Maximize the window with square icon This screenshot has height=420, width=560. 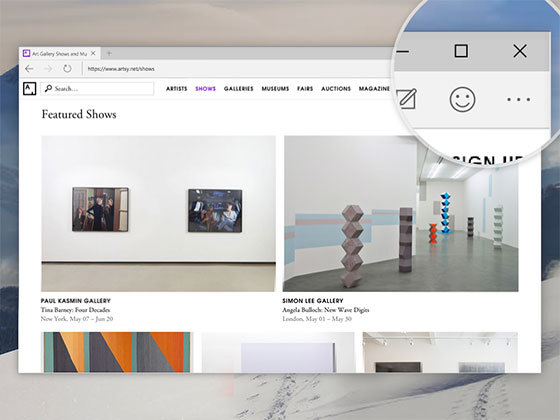(x=461, y=51)
